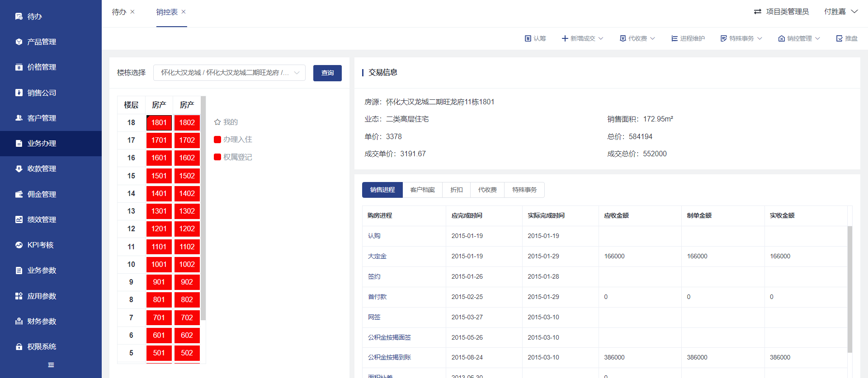
Task: Click the 查询 button
Action: (x=327, y=73)
